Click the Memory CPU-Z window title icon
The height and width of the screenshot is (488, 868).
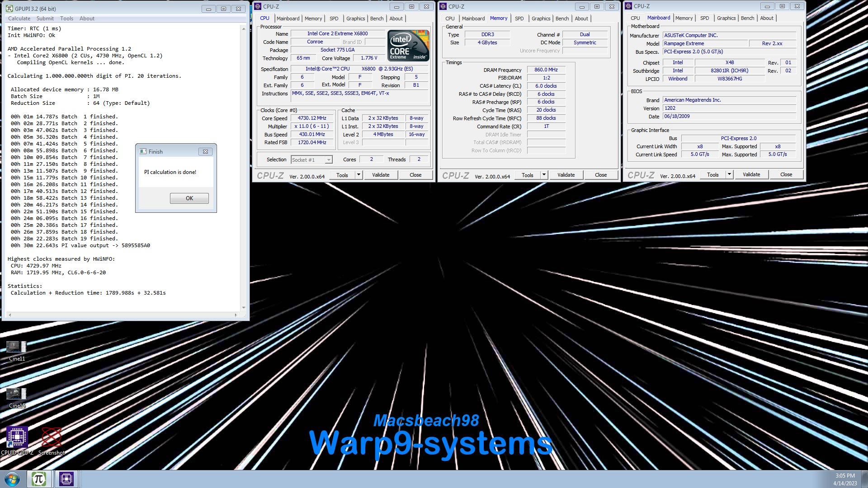[x=443, y=6]
